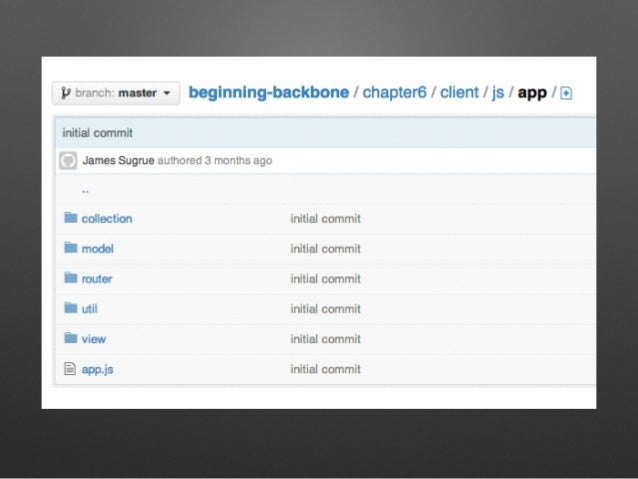Screen dimensions: 638x479
Task: Go up to parent directory (..)
Action: click(x=85, y=190)
